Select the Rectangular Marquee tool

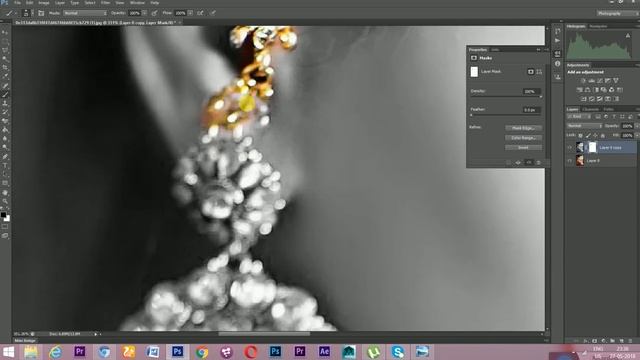pos(5,41)
